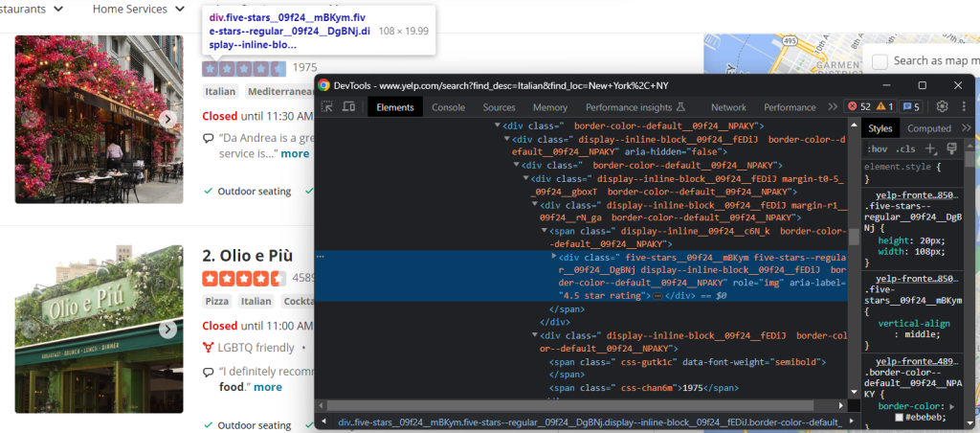Expand the highlighted five-stars div node
The width and height of the screenshot is (980, 433).
[554, 257]
